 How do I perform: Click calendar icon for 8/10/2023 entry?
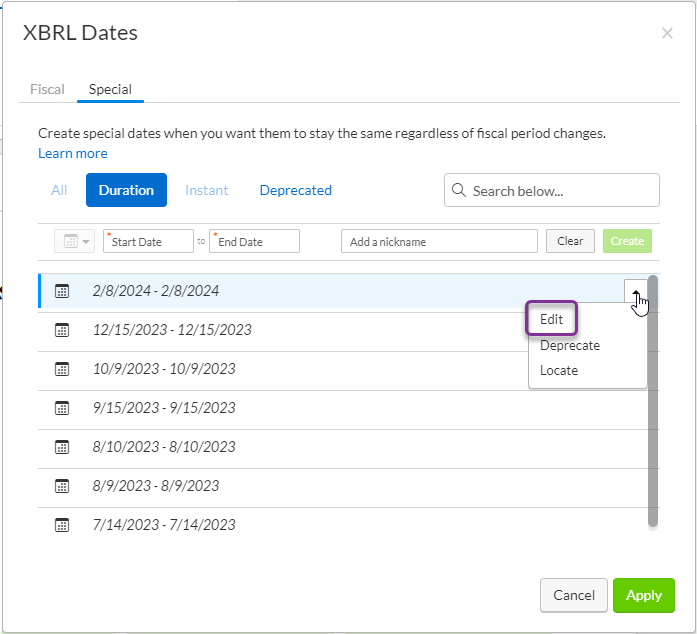tap(62, 447)
